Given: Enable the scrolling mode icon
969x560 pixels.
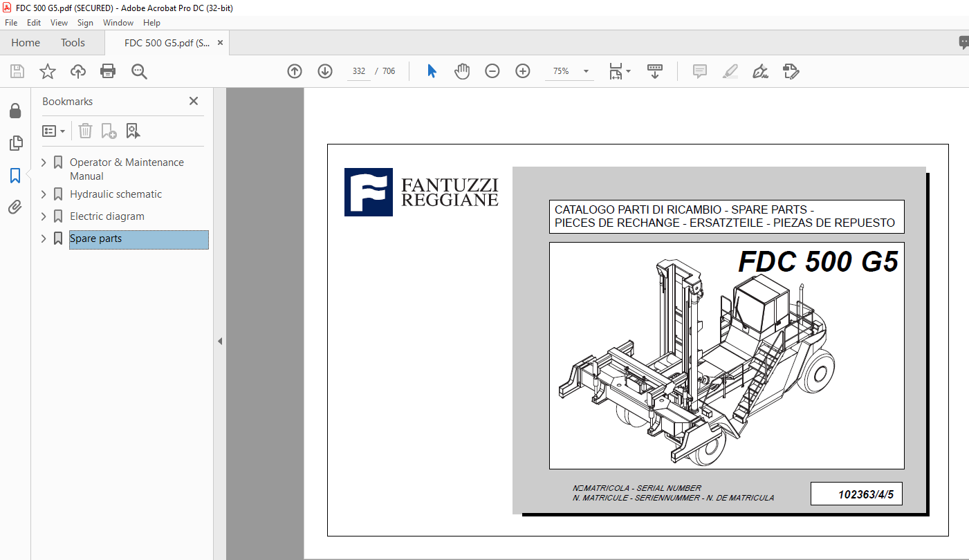Looking at the screenshot, I should (655, 71).
